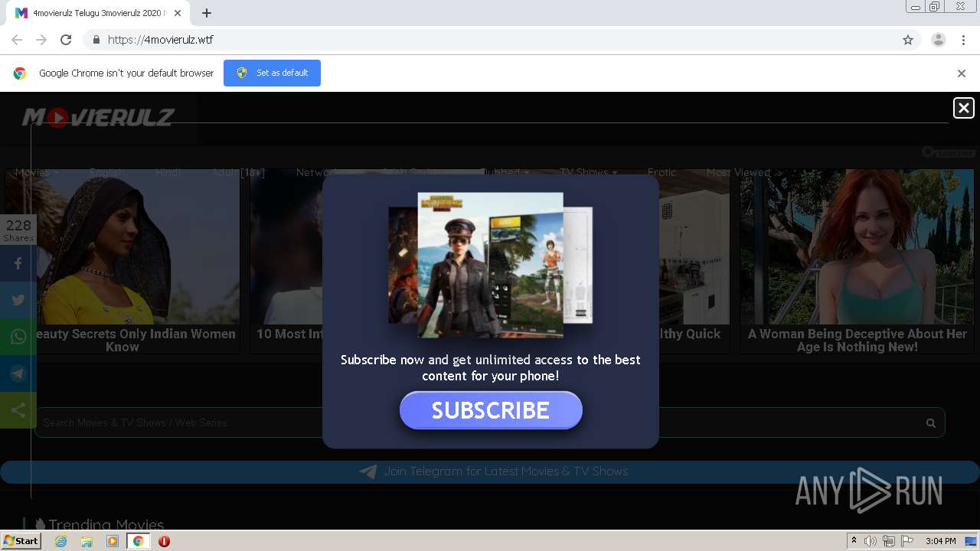Click the SUBSCRIBE button in popup
This screenshot has height=551, width=980.
(491, 410)
